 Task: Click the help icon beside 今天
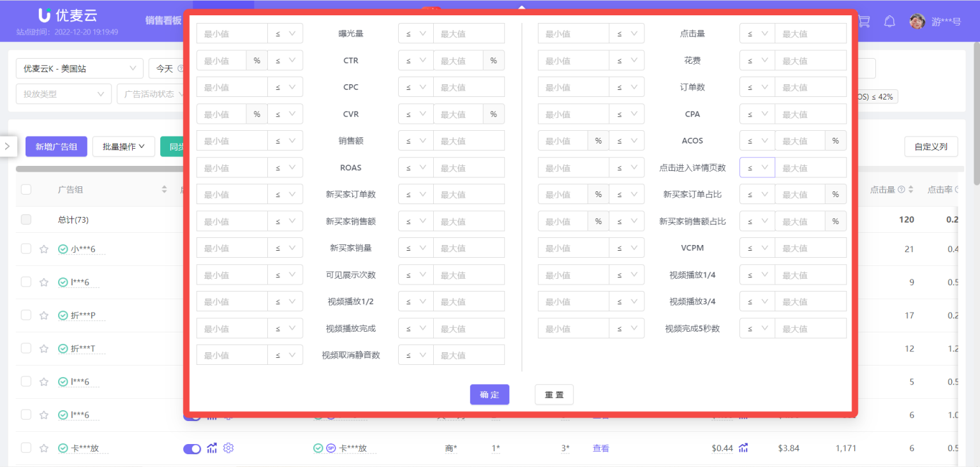coord(181,68)
